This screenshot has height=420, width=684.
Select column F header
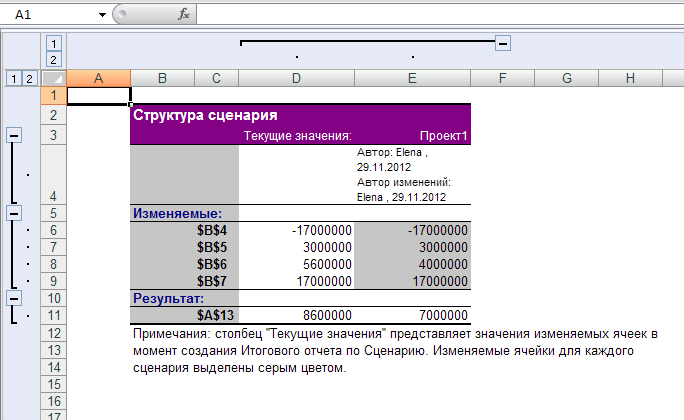tap(503, 79)
